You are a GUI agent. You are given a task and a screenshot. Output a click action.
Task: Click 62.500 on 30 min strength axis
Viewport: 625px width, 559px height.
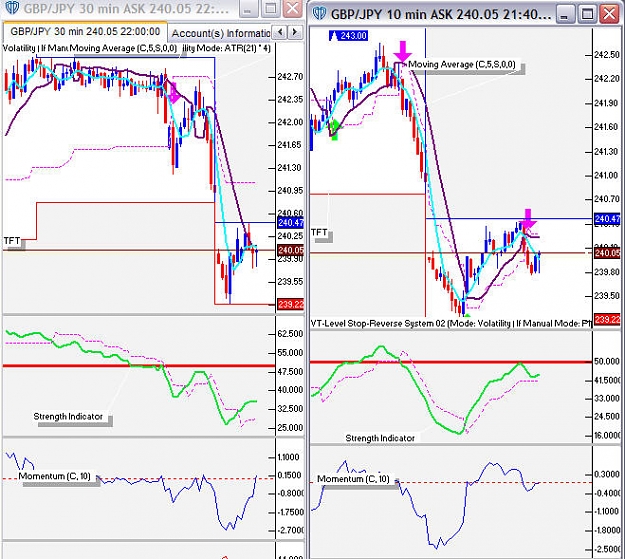[x=291, y=333]
